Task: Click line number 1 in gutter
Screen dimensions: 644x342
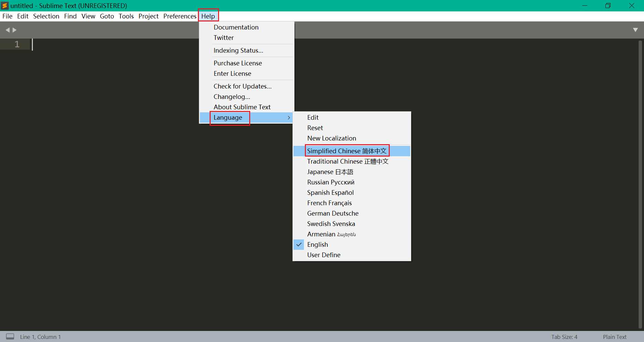Action: (x=17, y=44)
